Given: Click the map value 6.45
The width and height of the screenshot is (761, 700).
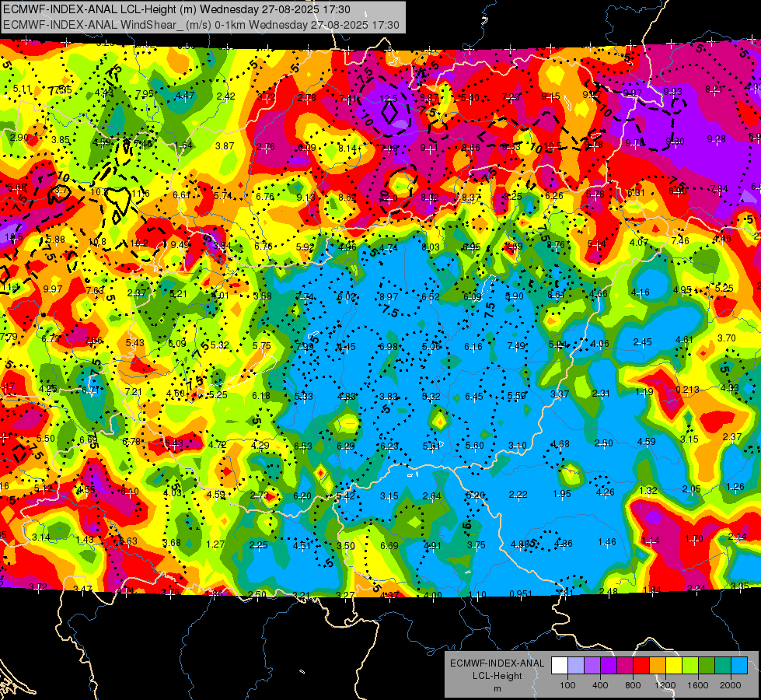Looking at the screenshot, I should (473, 397).
